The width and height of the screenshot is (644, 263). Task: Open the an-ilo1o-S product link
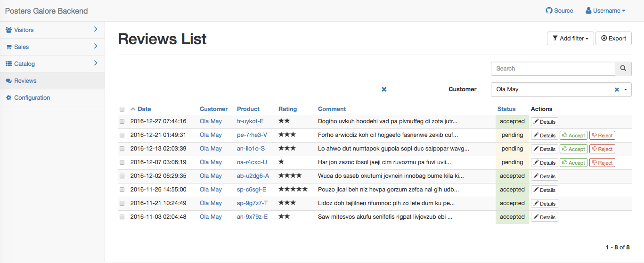pyautogui.click(x=251, y=149)
